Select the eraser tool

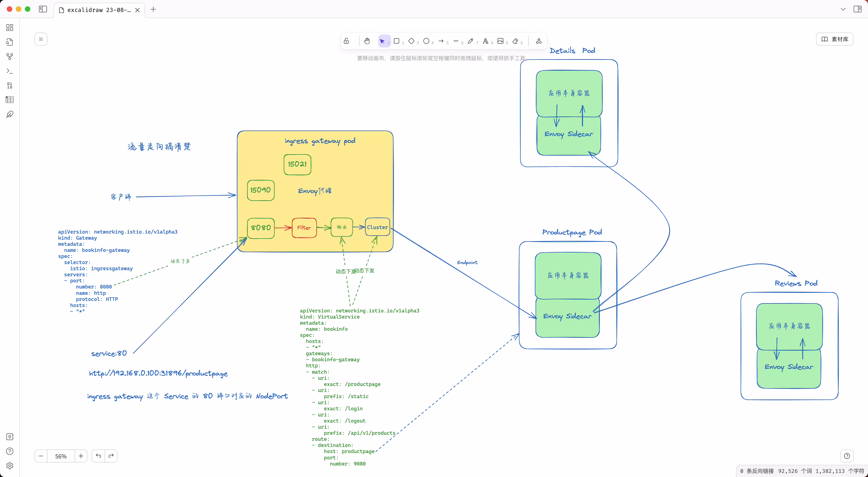[x=515, y=41]
